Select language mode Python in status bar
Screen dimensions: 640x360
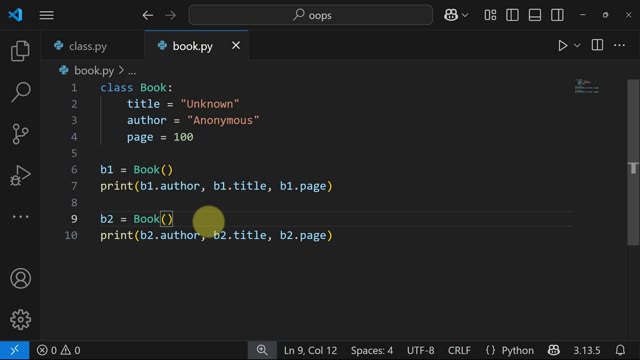point(518,350)
